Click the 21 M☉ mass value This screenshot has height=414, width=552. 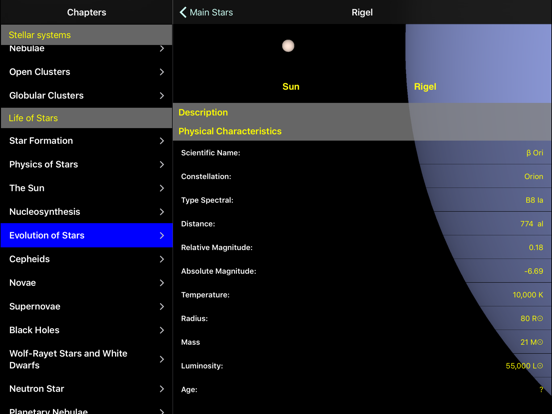coord(532,342)
